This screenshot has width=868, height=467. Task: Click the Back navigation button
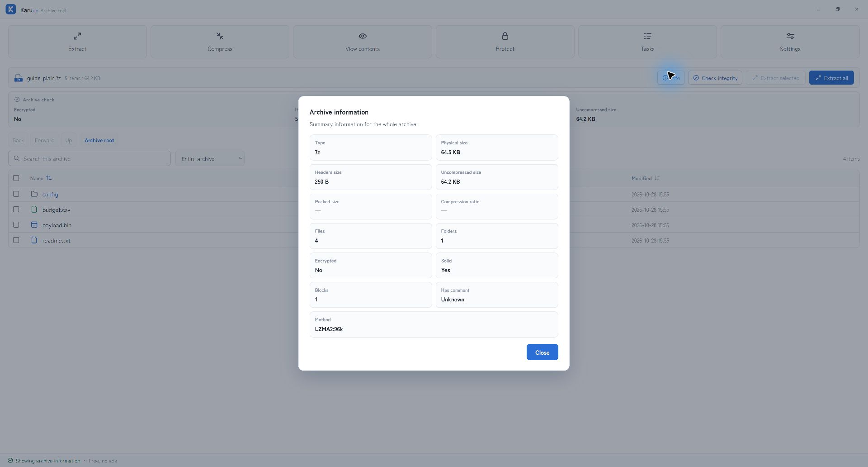(x=18, y=140)
